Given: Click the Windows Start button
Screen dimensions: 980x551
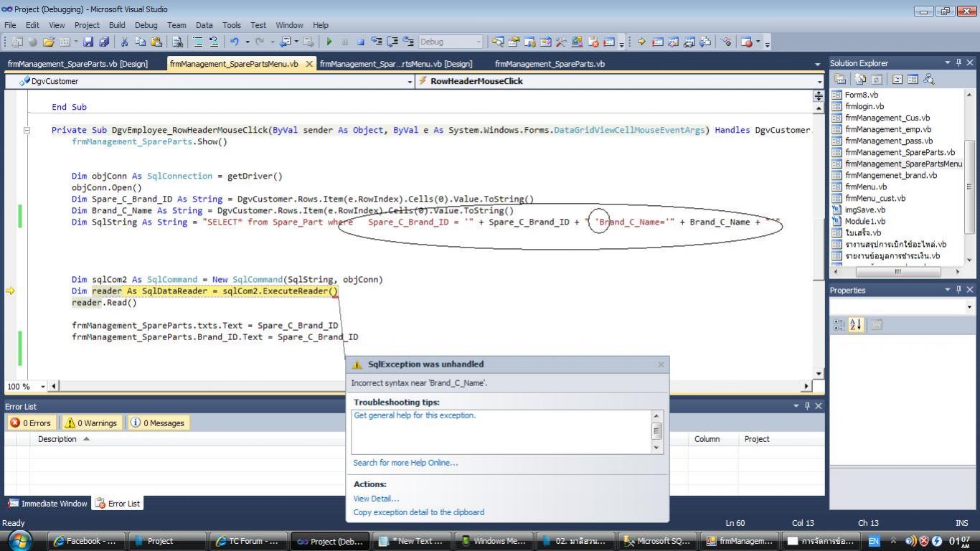Looking at the screenshot, I should 19,540.
